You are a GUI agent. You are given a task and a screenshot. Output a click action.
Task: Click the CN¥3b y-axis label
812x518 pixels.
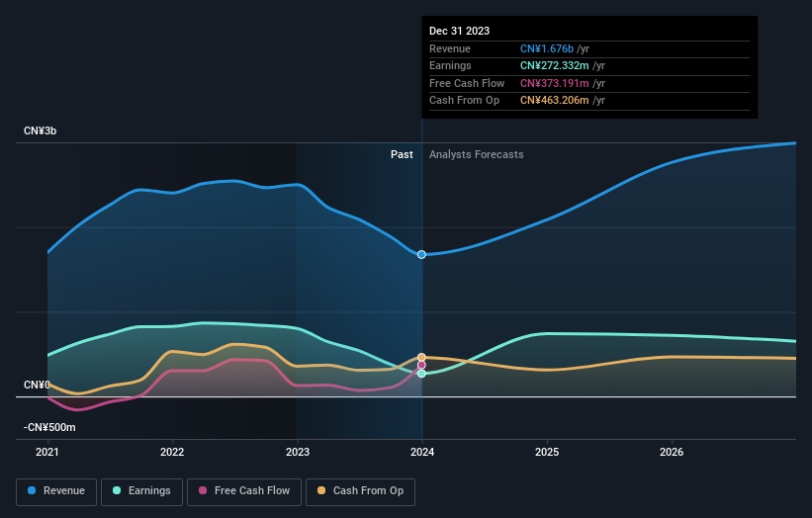coord(40,130)
